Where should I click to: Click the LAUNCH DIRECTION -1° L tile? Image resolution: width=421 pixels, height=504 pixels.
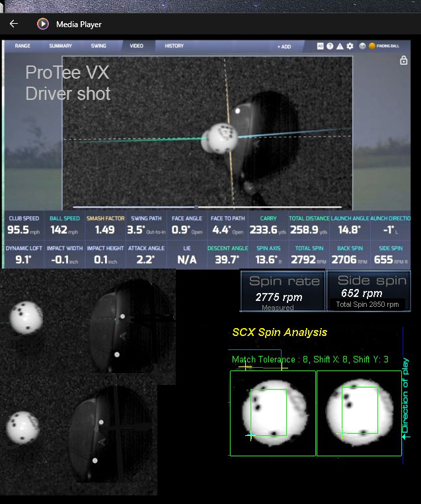(391, 226)
